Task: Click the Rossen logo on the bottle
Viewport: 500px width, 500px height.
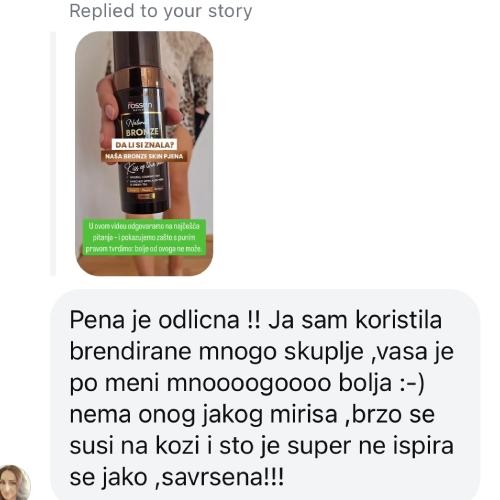Action: click(x=140, y=105)
